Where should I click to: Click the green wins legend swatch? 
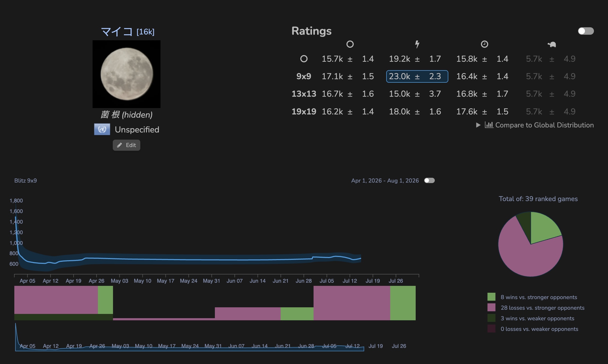tap(491, 297)
